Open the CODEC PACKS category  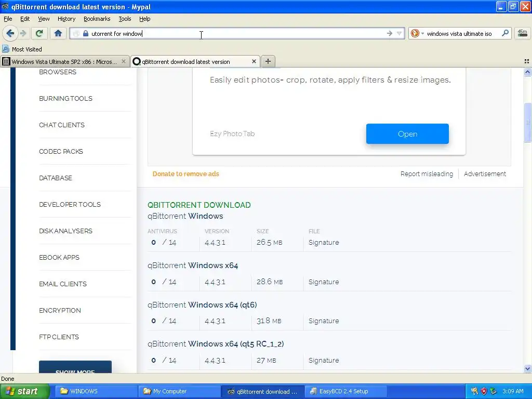tap(61, 151)
